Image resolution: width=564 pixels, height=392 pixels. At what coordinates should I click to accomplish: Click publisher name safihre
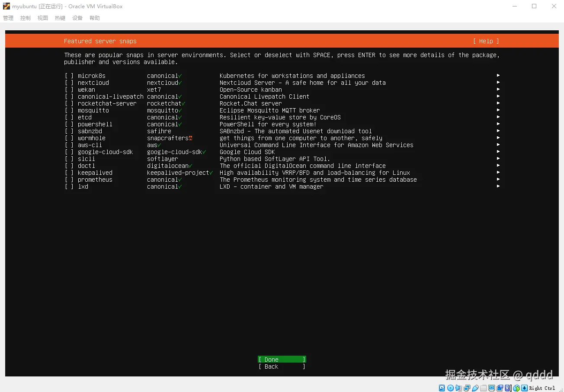coord(159,131)
